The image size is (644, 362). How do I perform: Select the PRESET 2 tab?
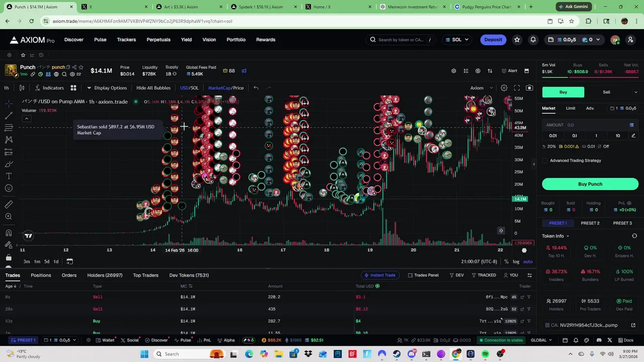(x=590, y=223)
